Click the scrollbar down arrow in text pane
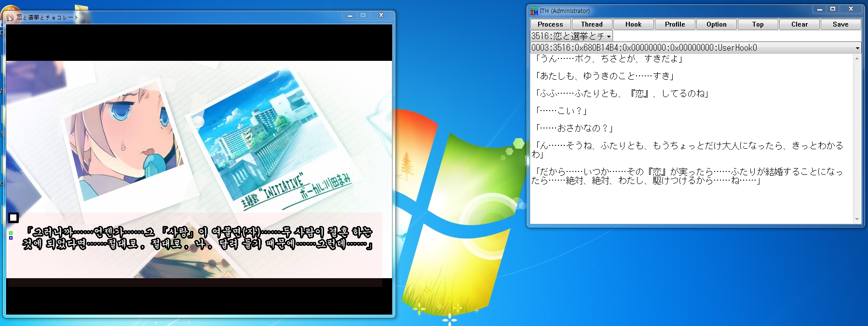Screen dimensions: 868x326 pyautogui.click(x=857, y=219)
